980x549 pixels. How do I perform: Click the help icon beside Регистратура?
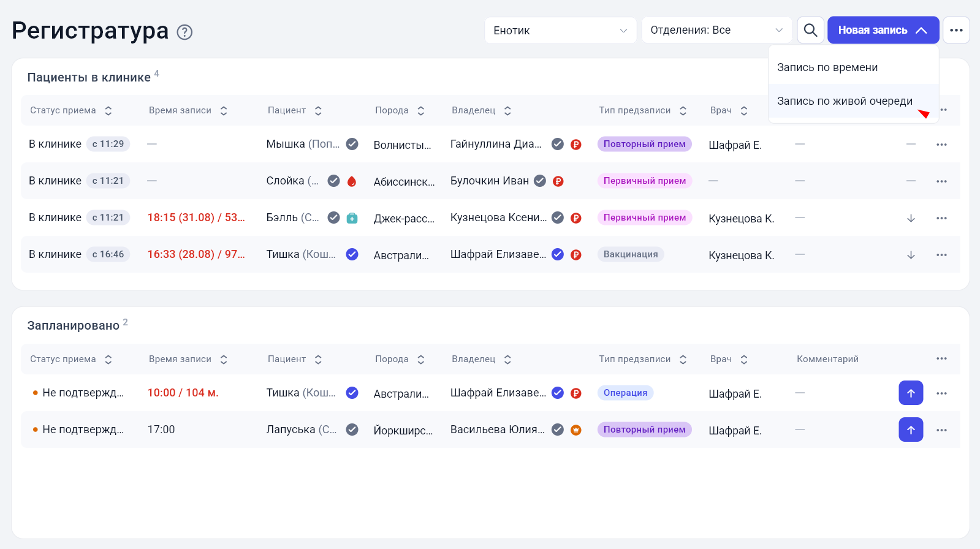[184, 32]
